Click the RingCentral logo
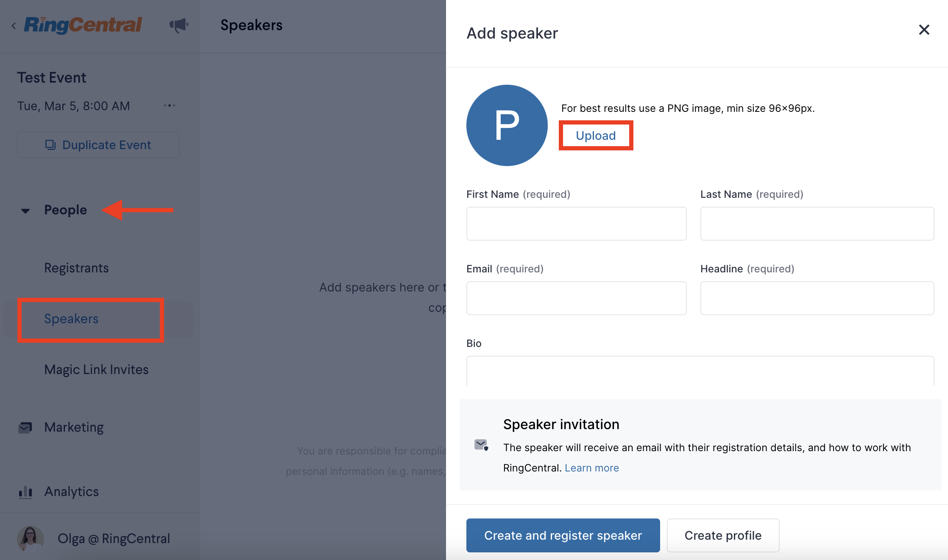Screen dimensions: 948x560 tap(83, 25)
